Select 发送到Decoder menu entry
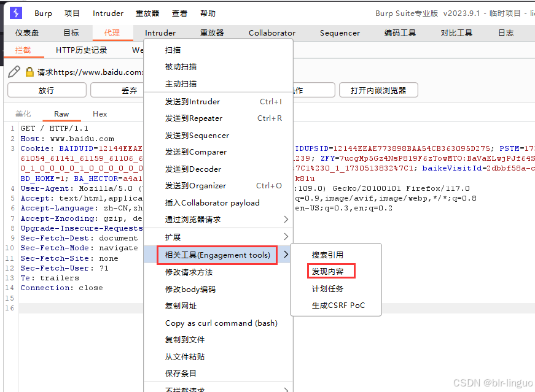535x392 pixels. [219, 169]
